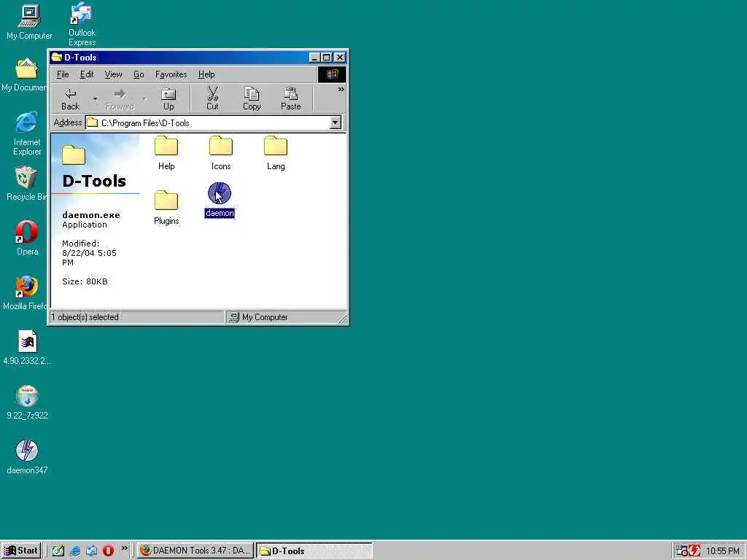Click the D-Tools taskbar button
This screenshot has height=560, width=747.
click(x=314, y=551)
